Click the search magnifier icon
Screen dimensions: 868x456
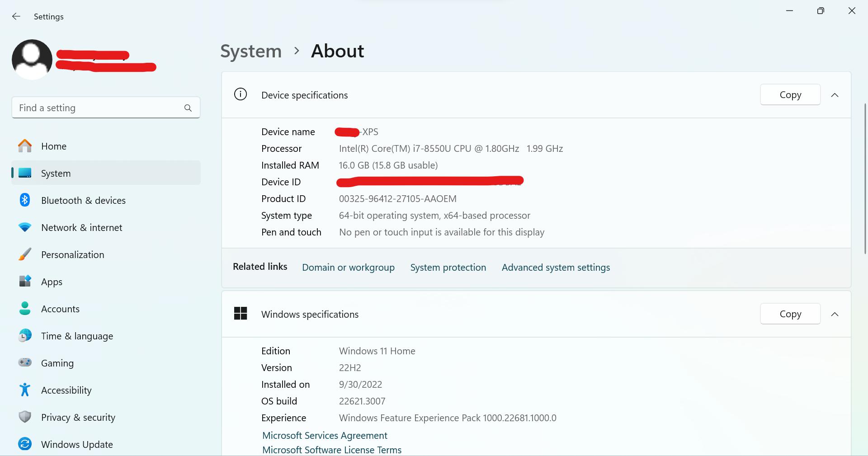click(x=188, y=108)
